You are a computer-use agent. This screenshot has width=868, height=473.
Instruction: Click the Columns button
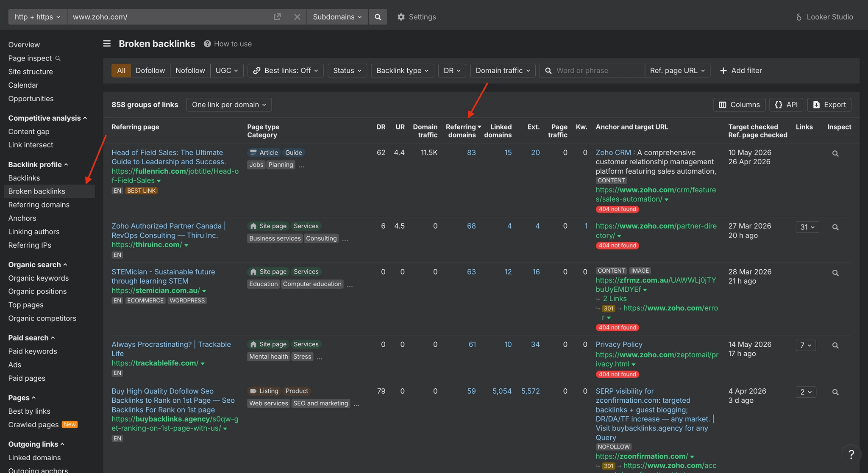[739, 105]
